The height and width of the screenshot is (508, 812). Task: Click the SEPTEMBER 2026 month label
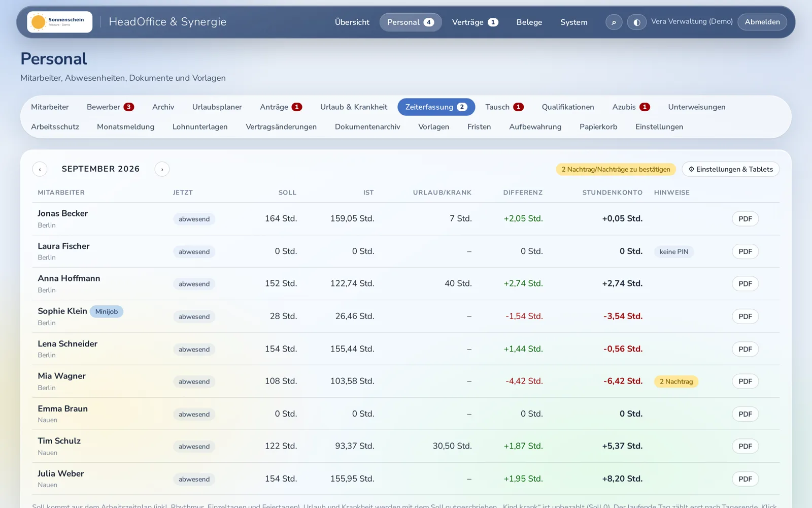click(x=100, y=169)
